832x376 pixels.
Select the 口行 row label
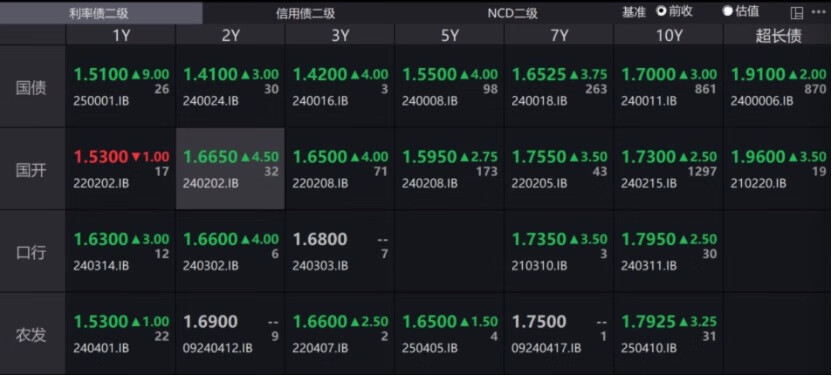tap(32, 252)
